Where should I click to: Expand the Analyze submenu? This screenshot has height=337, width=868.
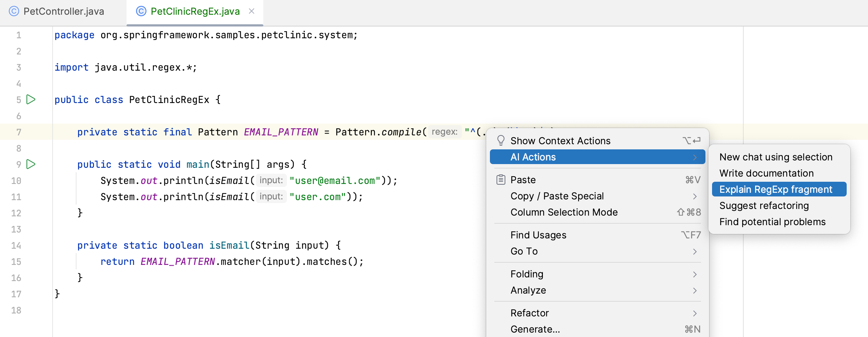[597, 290]
